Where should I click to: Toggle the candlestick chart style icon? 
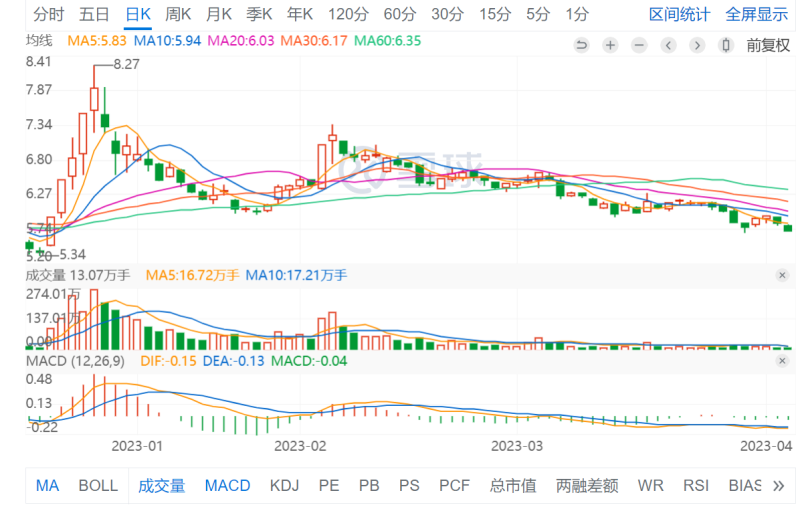click(726, 45)
